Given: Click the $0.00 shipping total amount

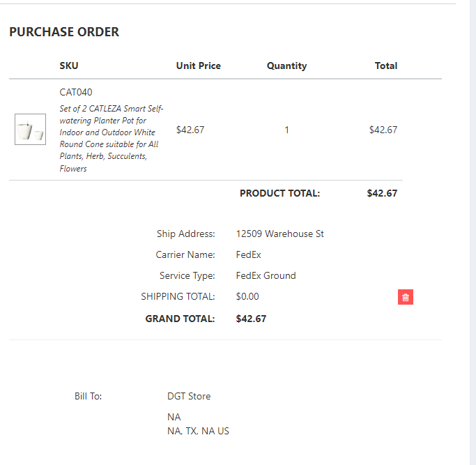Looking at the screenshot, I should coord(247,296).
